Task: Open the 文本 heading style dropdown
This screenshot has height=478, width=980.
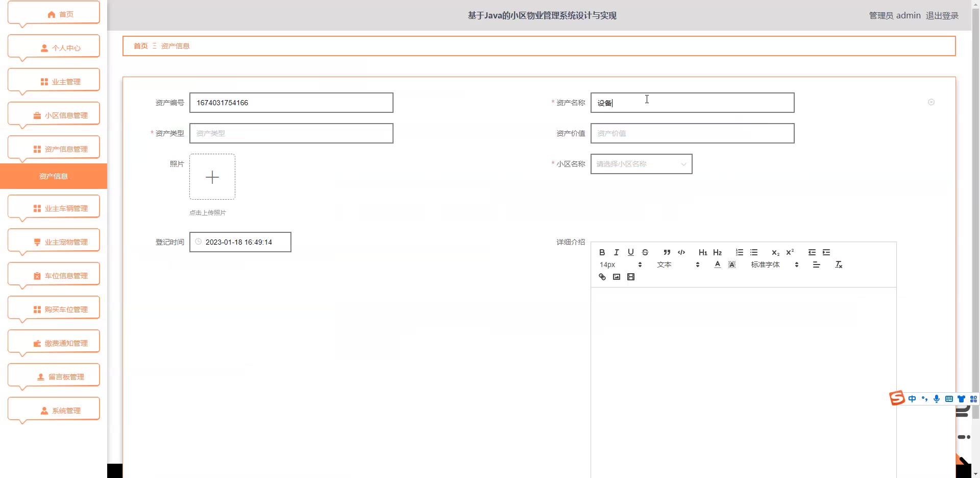Action: [x=678, y=265]
